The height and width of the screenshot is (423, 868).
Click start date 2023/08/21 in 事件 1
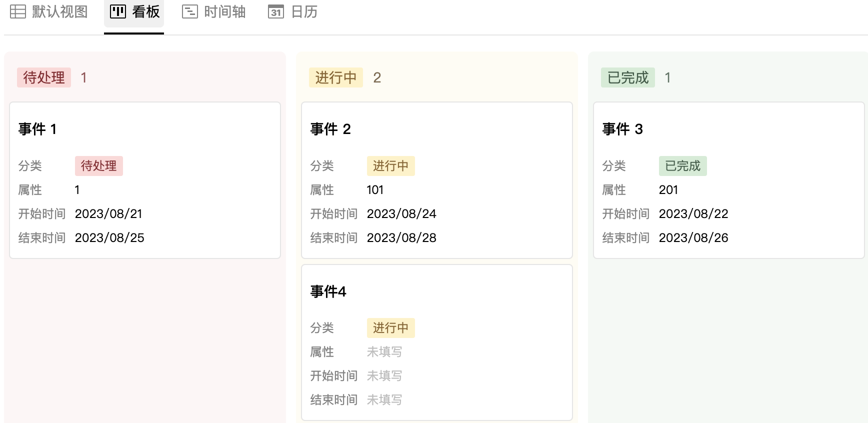(108, 214)
